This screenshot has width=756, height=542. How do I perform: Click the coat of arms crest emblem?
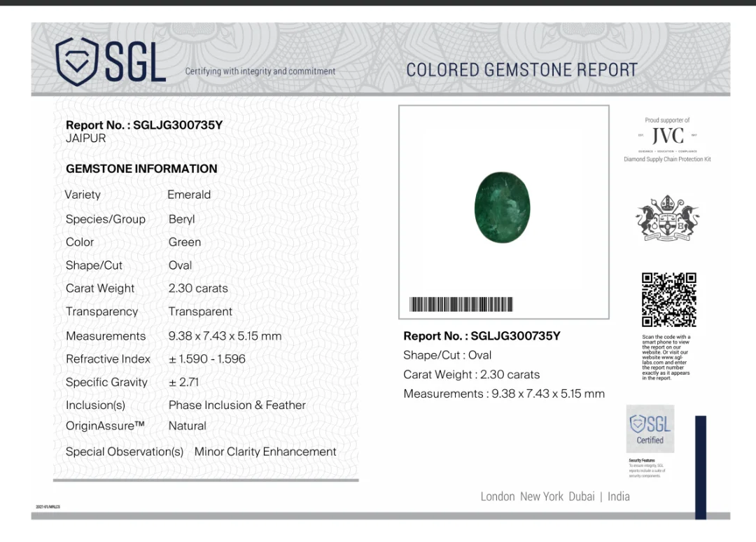pyautogui.click(x=668, y=218)
